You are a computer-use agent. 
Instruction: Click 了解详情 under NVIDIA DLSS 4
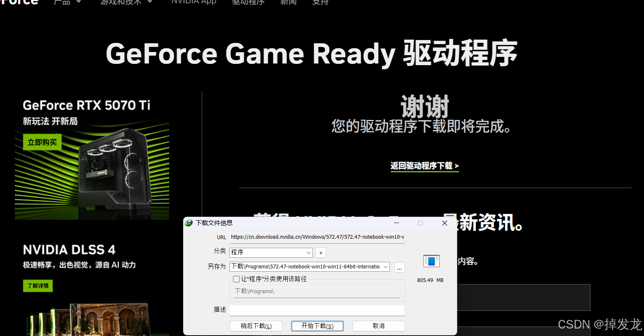pos(38,286)
